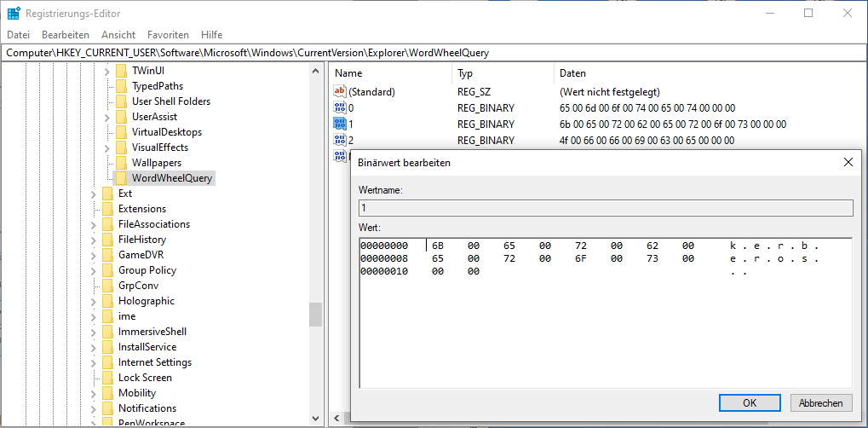Click the Typ column header

coord(465,73)
